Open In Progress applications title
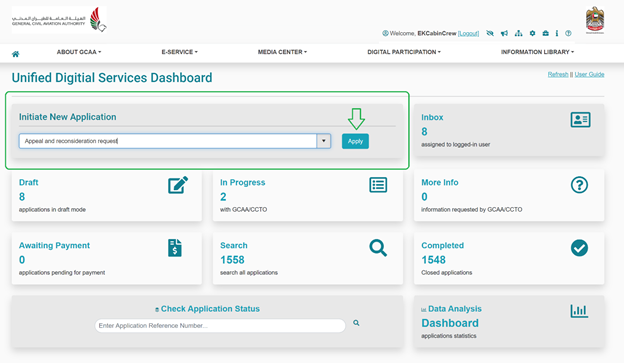624x363 pixels. pyautogui.click(x=243, y=182)
